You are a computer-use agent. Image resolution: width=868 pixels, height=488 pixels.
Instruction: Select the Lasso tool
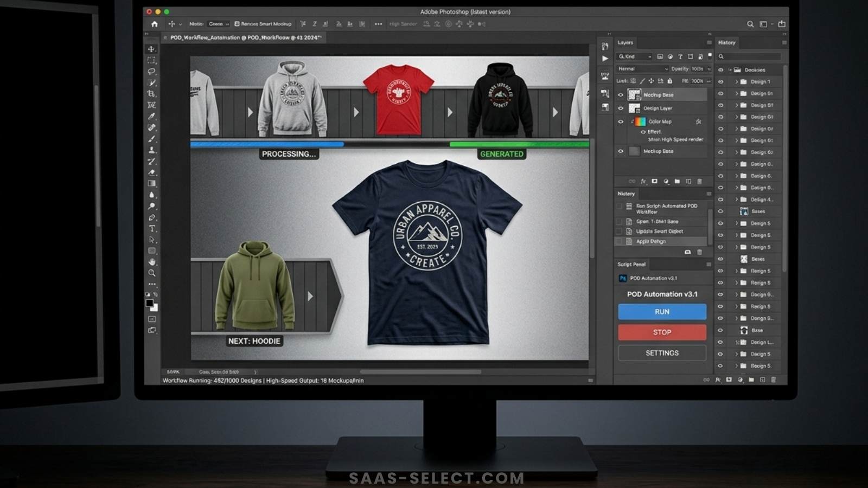click(x=152, y=72)
